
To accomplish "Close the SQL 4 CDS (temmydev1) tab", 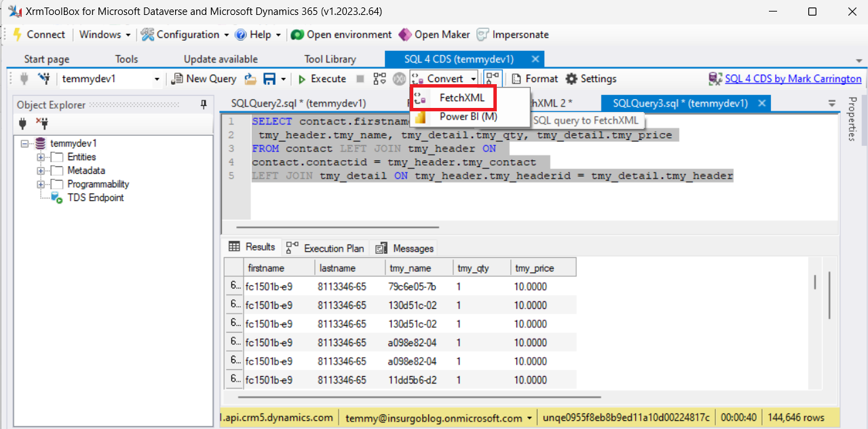I will (x=535, y=59).
